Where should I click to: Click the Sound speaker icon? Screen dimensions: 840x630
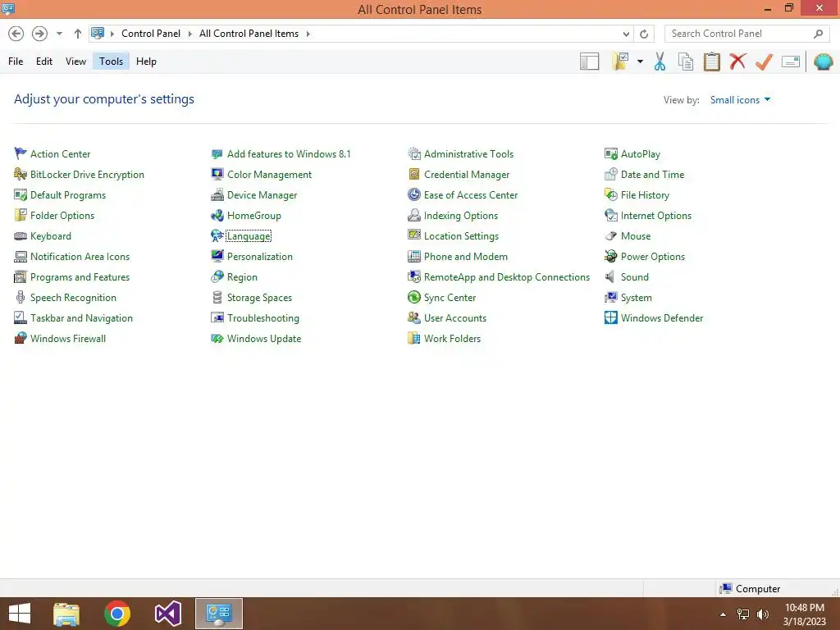(x=610, y=277)
